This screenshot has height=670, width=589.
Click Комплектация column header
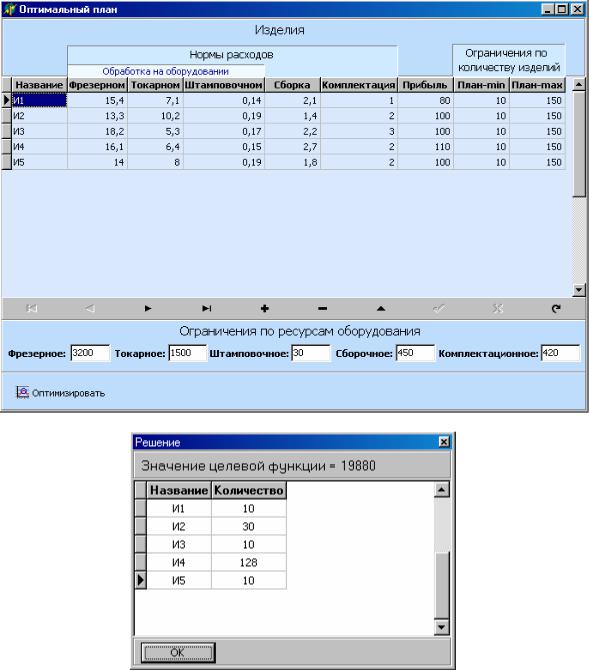[359, 85]
